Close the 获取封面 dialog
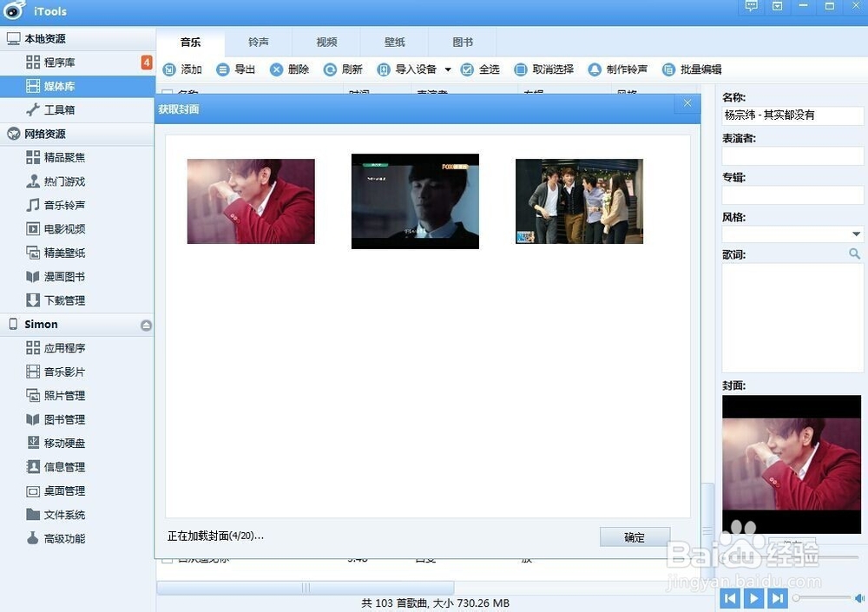The image size is (868, 612). 687,103
